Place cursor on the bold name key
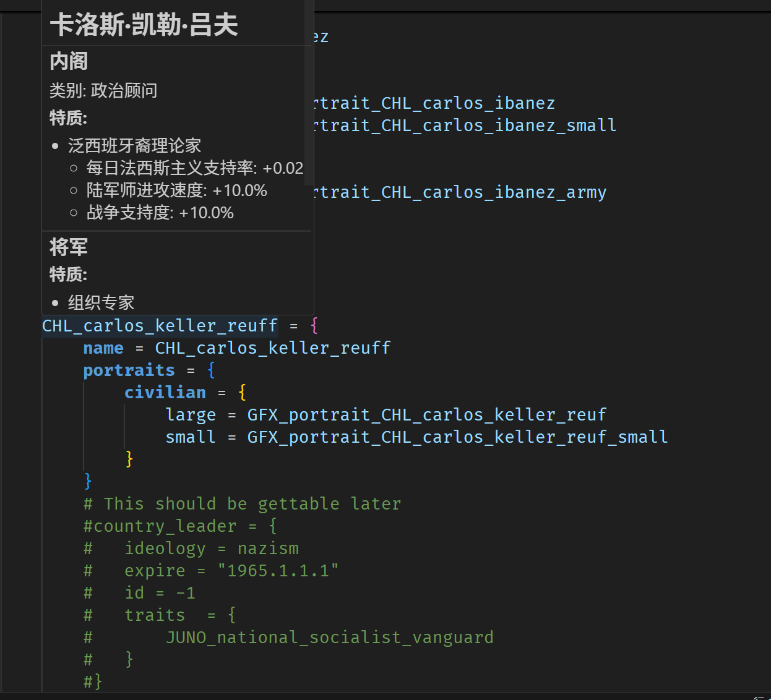The image size is (771, 700). [x=103, y=348]
